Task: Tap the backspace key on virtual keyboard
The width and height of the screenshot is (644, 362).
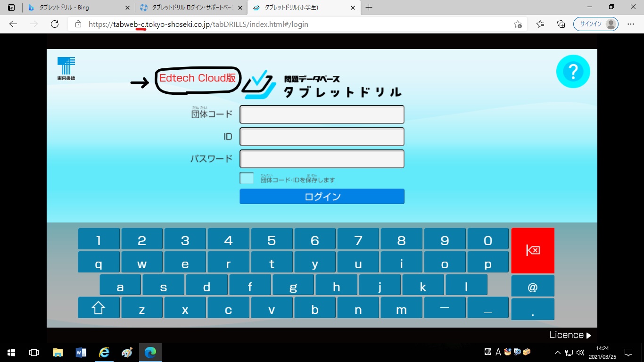Action: pyautogui.click(x=533, y=250)
